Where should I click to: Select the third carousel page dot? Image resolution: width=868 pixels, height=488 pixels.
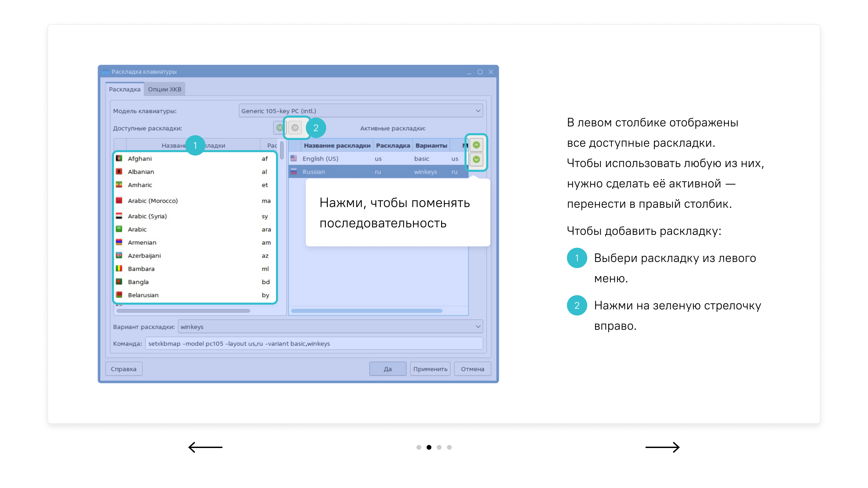click(439, 447)
